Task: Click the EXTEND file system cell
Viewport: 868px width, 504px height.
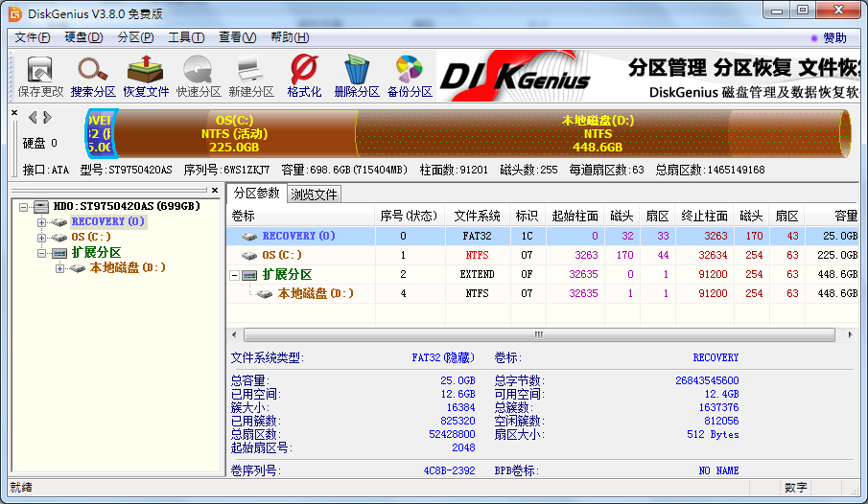Action: click(x=478, y=274)
